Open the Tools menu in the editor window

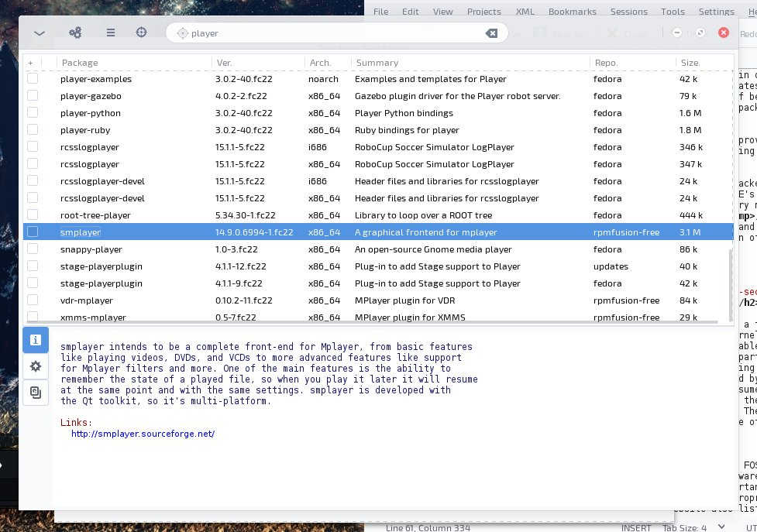pyautogui.click(x=673, y=12)
